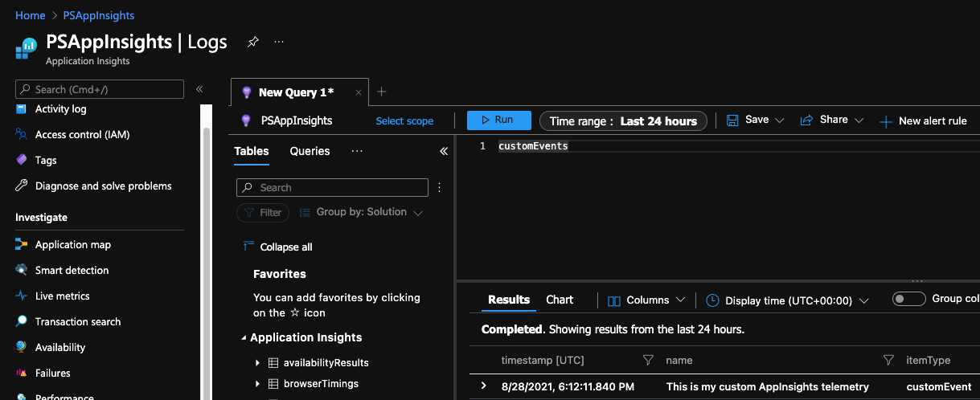Open Activity log from sidebar
Screen dimensions: 980x400
pyautogui.click(x=60, y=109)
